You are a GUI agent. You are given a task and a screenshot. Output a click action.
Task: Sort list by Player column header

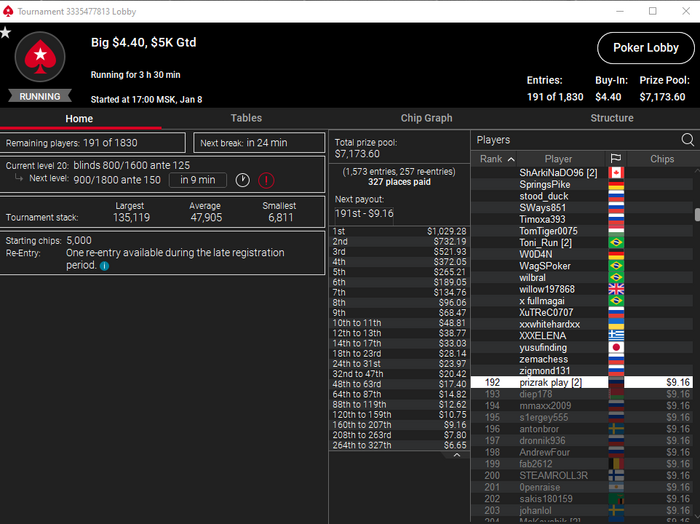[x=558, y=159]
